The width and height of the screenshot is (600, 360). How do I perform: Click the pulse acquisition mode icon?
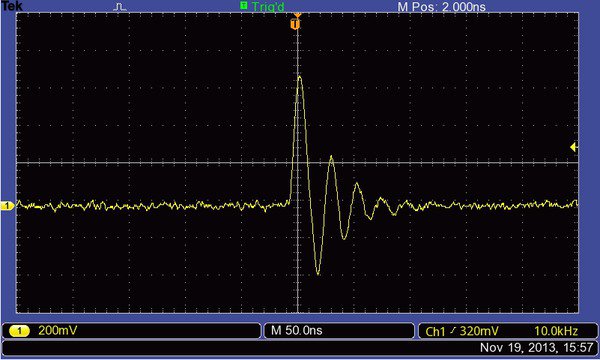pos(120,7)
